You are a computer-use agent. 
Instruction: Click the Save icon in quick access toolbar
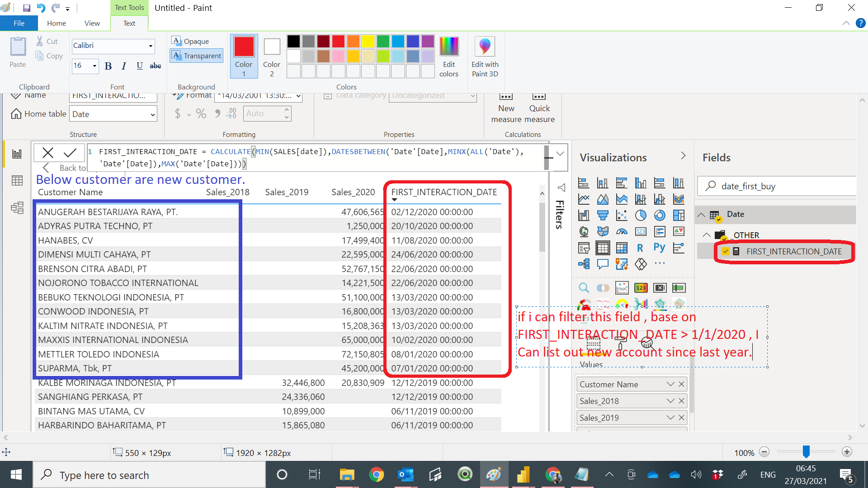(x=26, y=8)
